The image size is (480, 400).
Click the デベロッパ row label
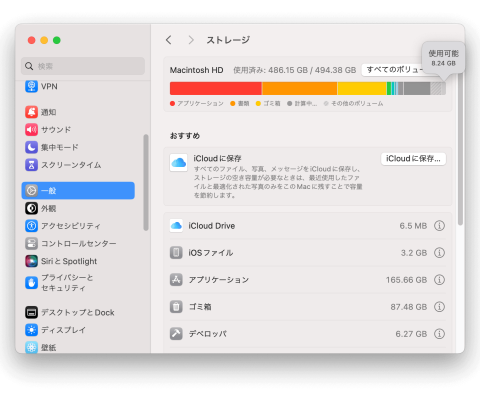point(208,334)
